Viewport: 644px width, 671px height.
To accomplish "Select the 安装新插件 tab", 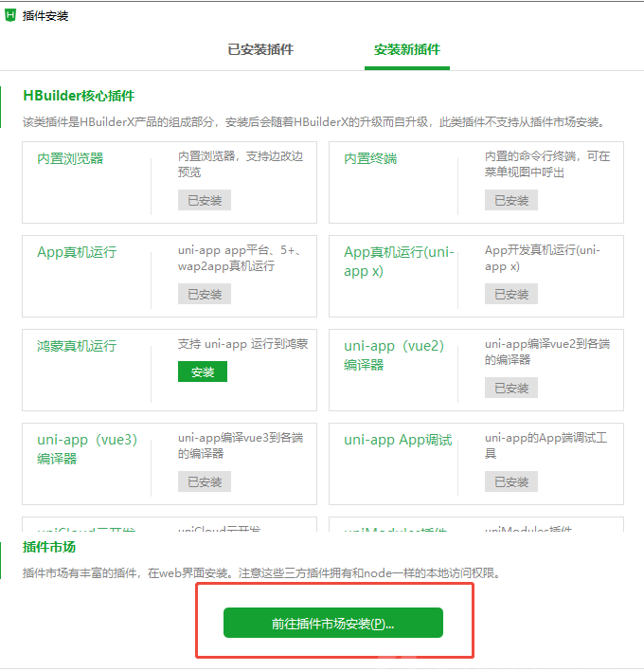I will [x=407, y=49].
